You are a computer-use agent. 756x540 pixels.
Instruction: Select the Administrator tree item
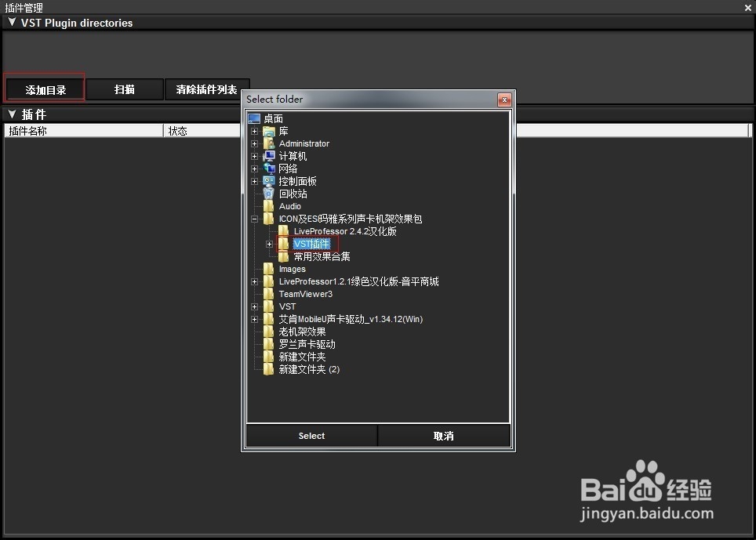pyautogui.click(x=304, y=143)
